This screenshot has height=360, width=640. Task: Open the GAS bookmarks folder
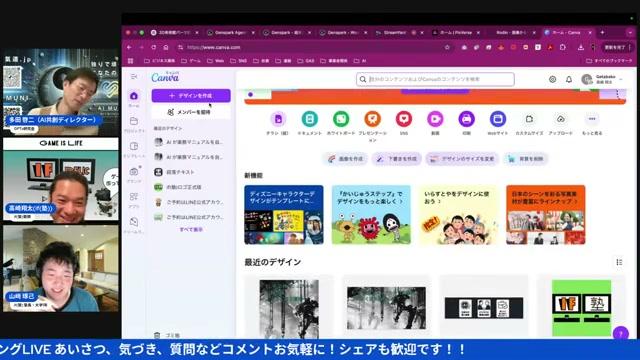[306, 61]
